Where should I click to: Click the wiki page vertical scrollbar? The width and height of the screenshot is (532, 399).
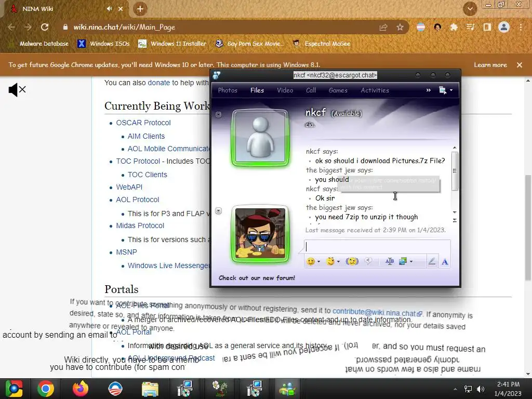click(x=528, y=228)
